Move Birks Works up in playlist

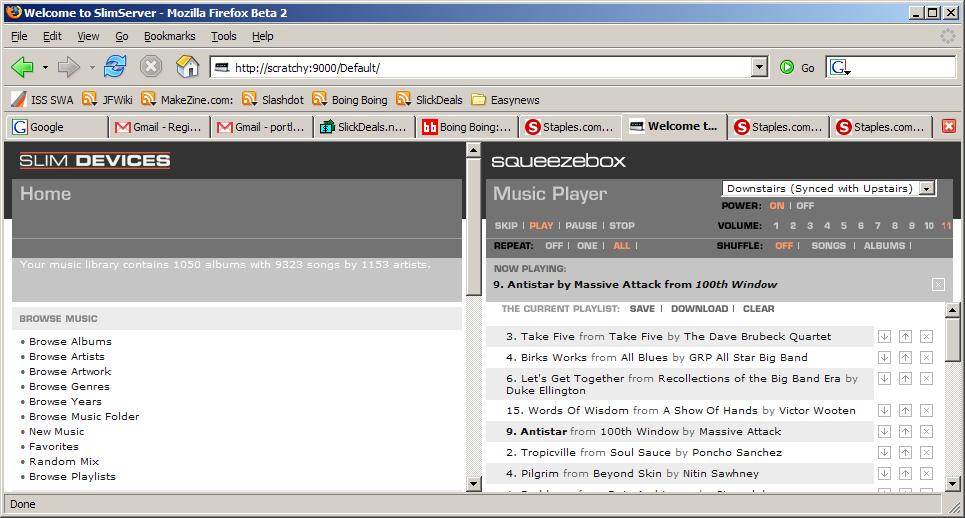tap(905, 358)
